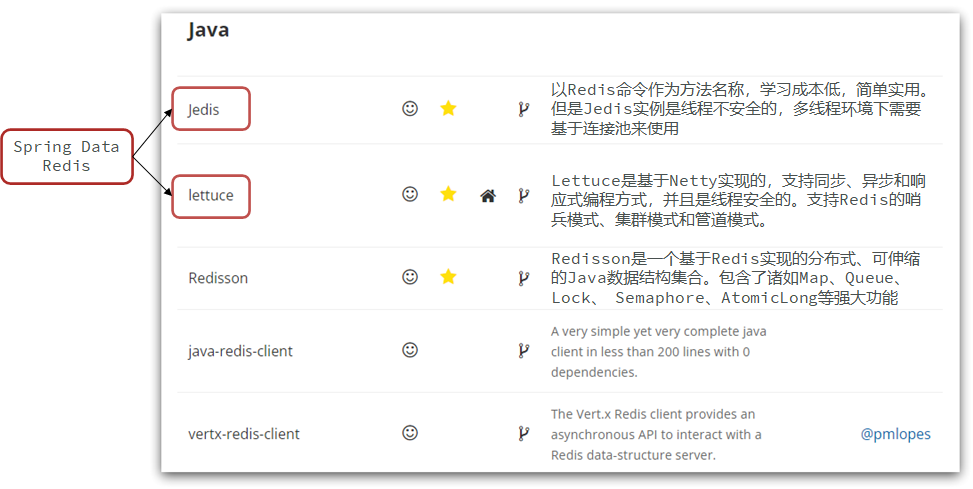Click the home icon in the lettuce row
The height and width of the screenshot is (489, 973).
(488, 196)
